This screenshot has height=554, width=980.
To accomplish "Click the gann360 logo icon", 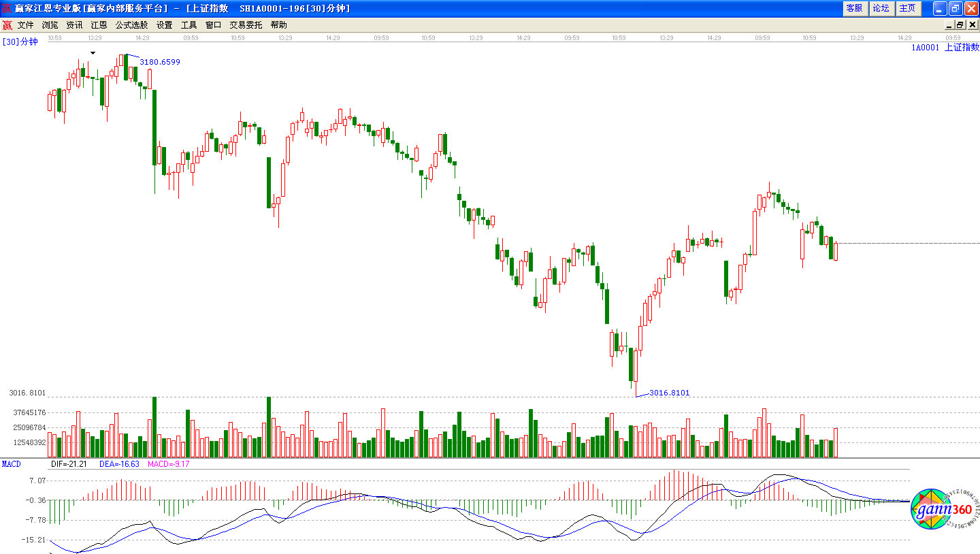I will (944, 508).
